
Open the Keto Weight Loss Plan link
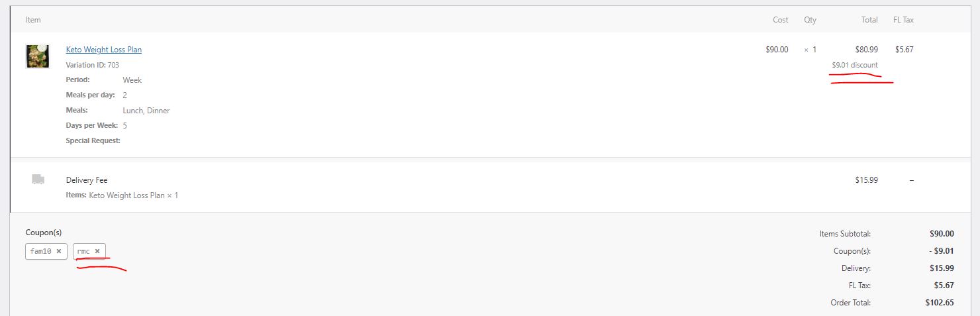pos(104,50)
